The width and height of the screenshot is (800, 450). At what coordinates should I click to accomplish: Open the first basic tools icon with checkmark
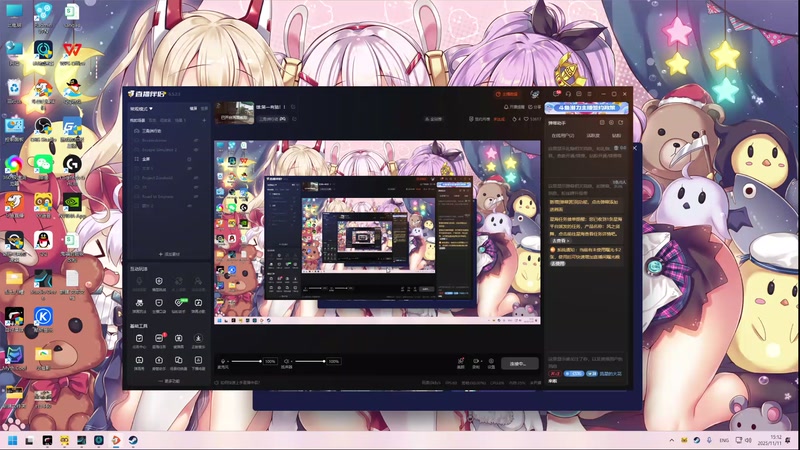(x=139, y=338)
